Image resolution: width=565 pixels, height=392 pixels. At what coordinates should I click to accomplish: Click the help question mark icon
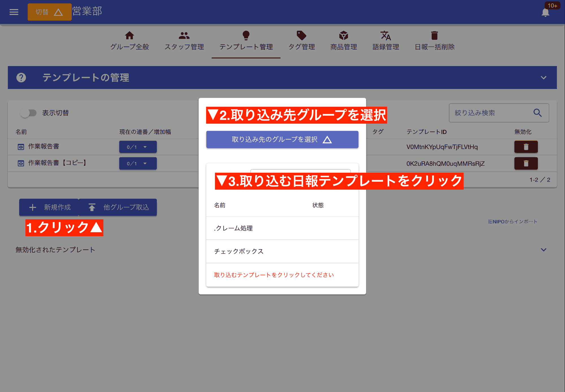tap(21, 78)
